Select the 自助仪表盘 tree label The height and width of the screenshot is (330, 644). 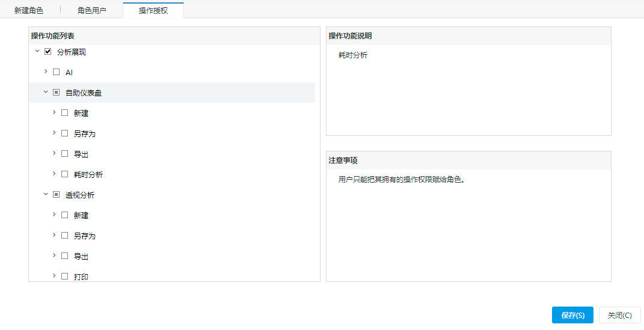coord(84,93)
